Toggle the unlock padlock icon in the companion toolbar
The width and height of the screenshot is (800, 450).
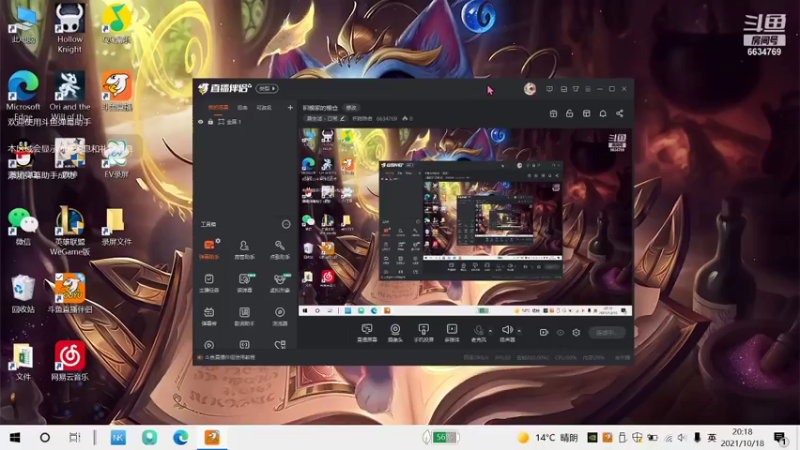(570, 113)
